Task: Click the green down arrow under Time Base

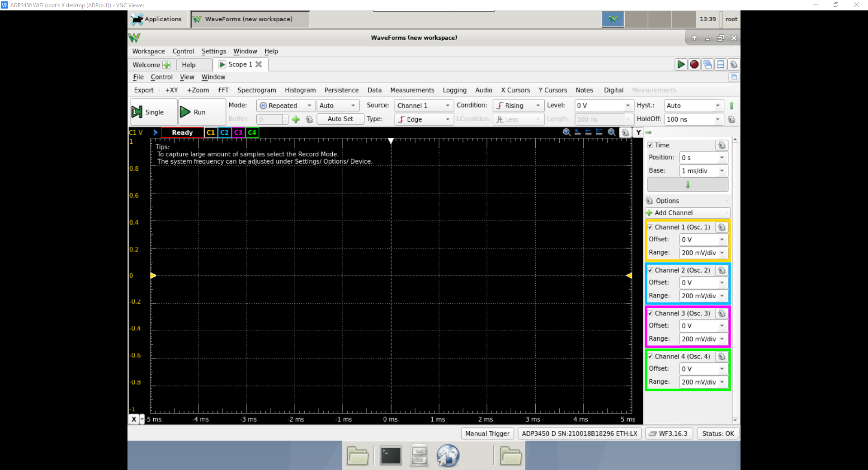Action: pyautogui.click(x=688, y=184)
